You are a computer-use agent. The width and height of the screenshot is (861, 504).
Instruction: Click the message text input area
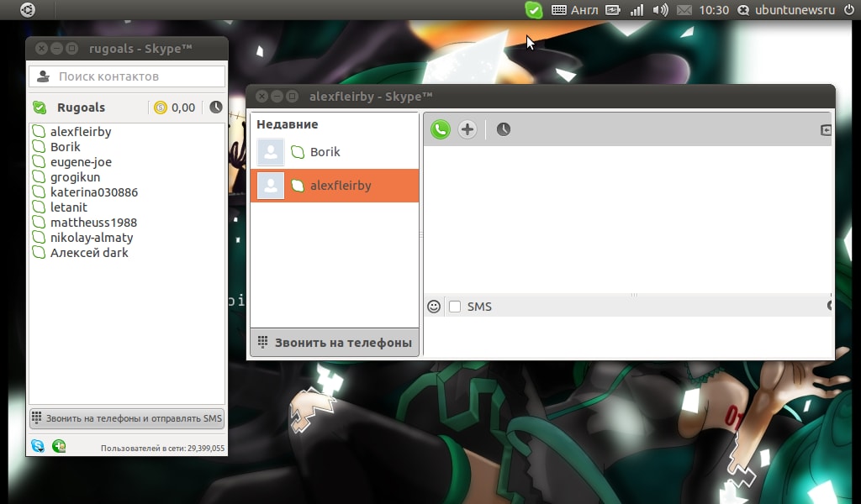(627, 336)
